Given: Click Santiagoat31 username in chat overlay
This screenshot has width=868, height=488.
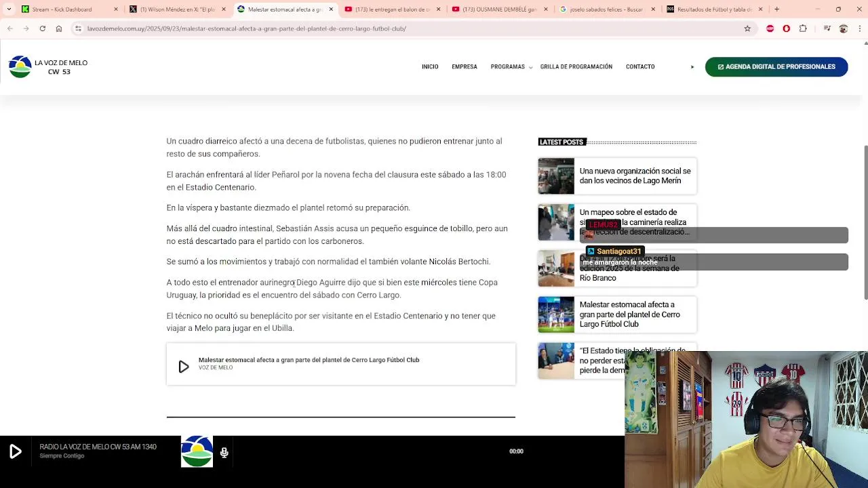Looking at the screenshot, I should tap(618, 251).
